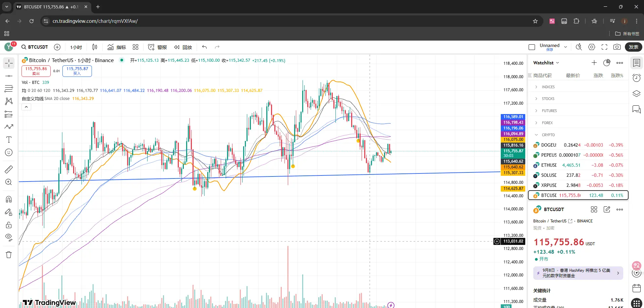Open watchlist advanced view icon
Viewport: 644px width, 308px height.
(x=607, y=63)
